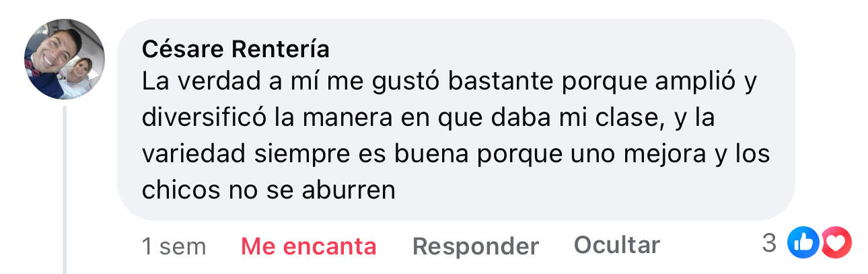Click the blue thumbs-up reaction icon
The image size is (868, 274).
point(803,244)
